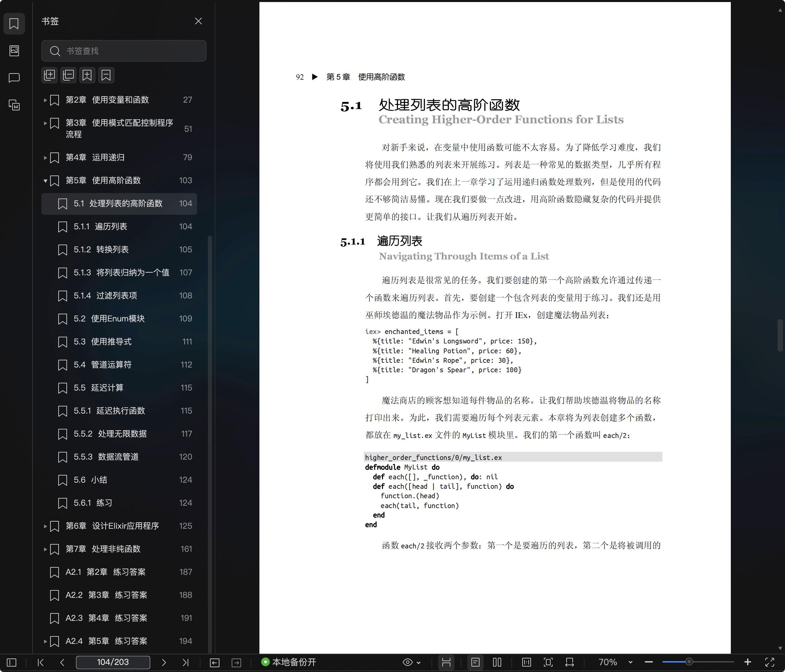Jump to the last page
The width and height of the screenshot is (785, 672).
coord(185,663)
